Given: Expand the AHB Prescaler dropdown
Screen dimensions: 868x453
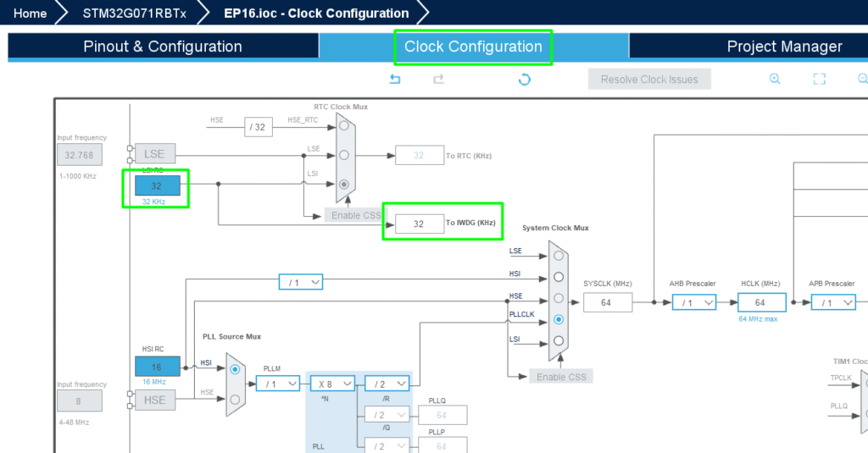Looking at the screenshot, I should (x=693, y=302).
